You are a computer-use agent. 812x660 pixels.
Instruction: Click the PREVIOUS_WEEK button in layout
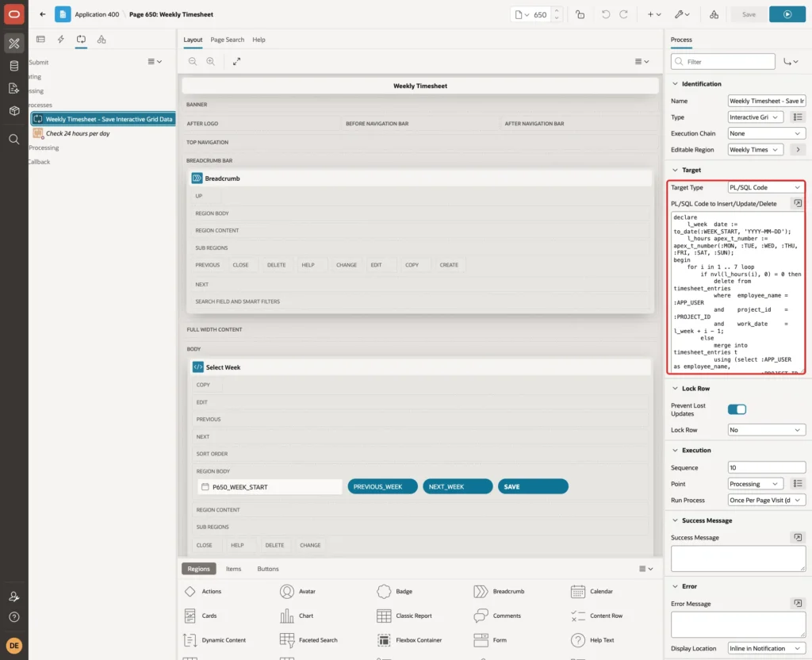[382, 486]
